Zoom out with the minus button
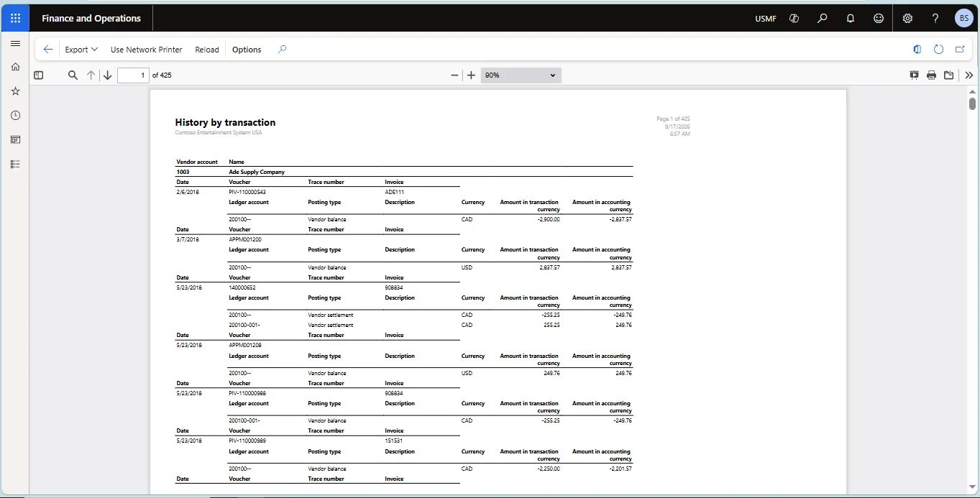This screenshot has height=498, width=980. point(454,75)
